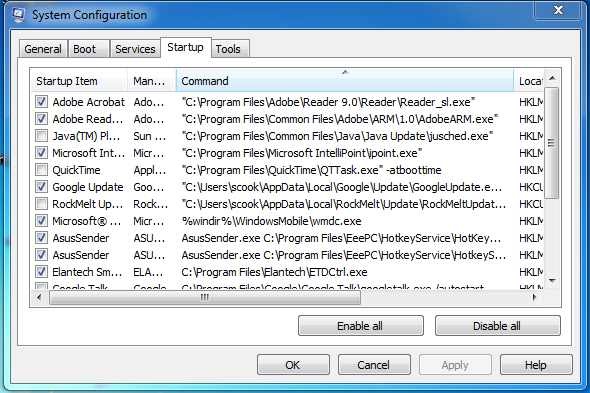590x393 pixels.
Task: Select the AdobeARM.exe command entry
Action: (339, 119)
